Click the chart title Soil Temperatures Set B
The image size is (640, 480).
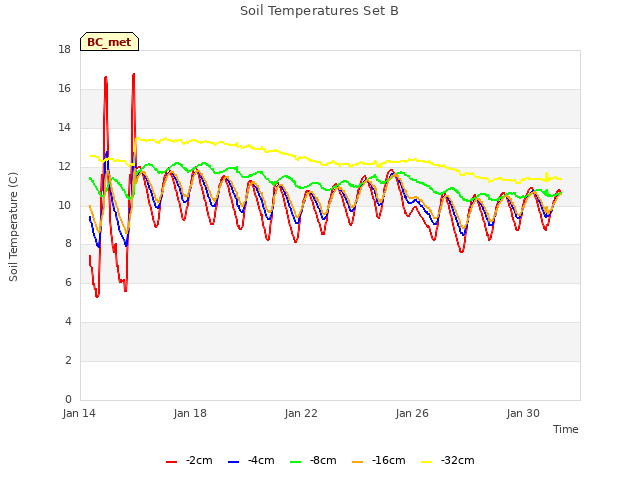(319, 11)
